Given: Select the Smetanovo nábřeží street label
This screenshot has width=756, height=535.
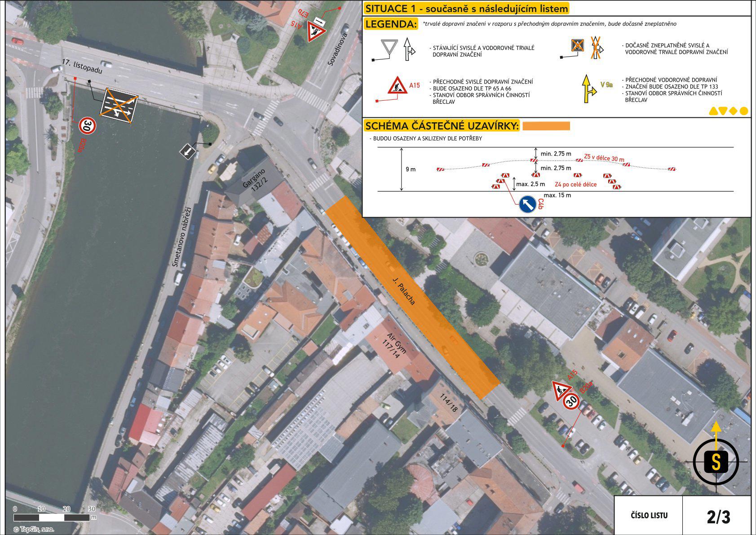Looking at the screenshot, I should [182, 236].
